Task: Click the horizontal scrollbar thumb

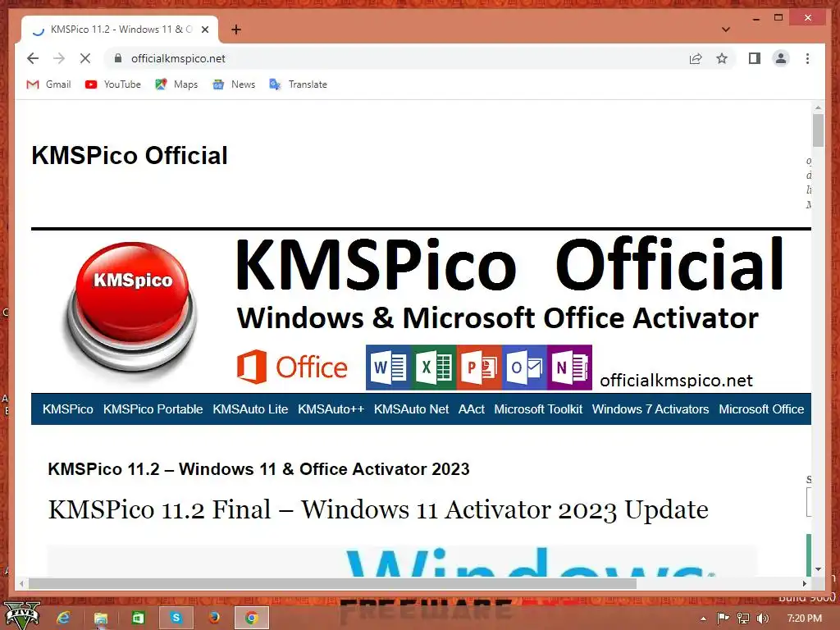Action: pos(332,583)
